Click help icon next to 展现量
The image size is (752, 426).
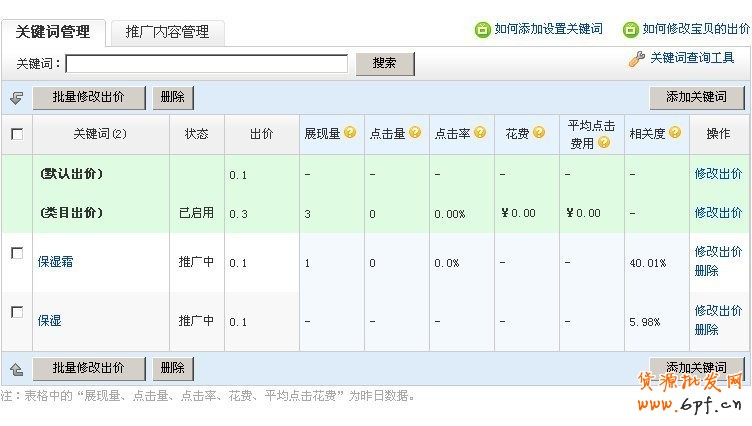(x=350, y=133)
